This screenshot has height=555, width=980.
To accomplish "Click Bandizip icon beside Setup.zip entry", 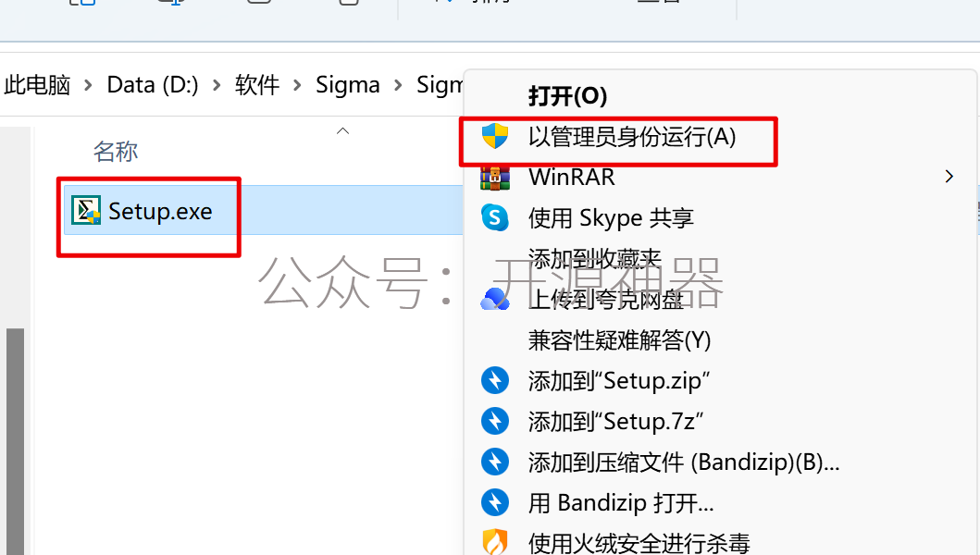I will click(495, 380).
